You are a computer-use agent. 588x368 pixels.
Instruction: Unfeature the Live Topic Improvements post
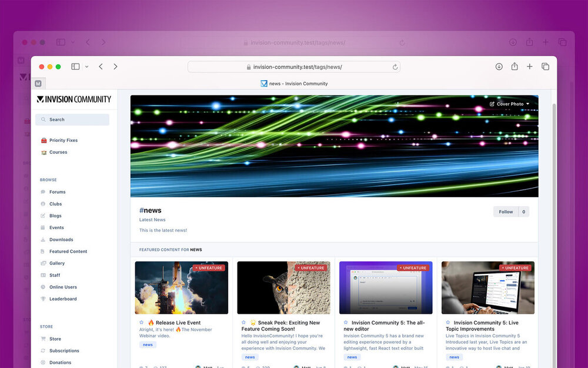click(x=515, y=268)
